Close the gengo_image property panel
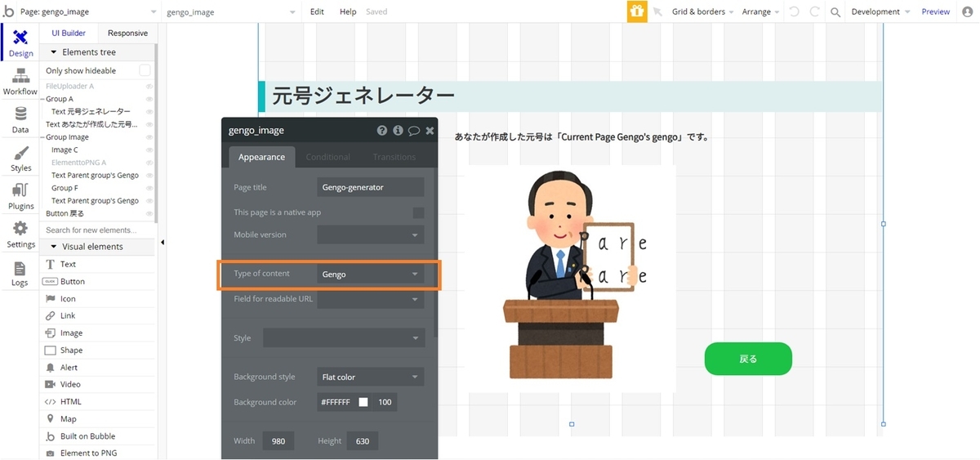 pos(430,131)
